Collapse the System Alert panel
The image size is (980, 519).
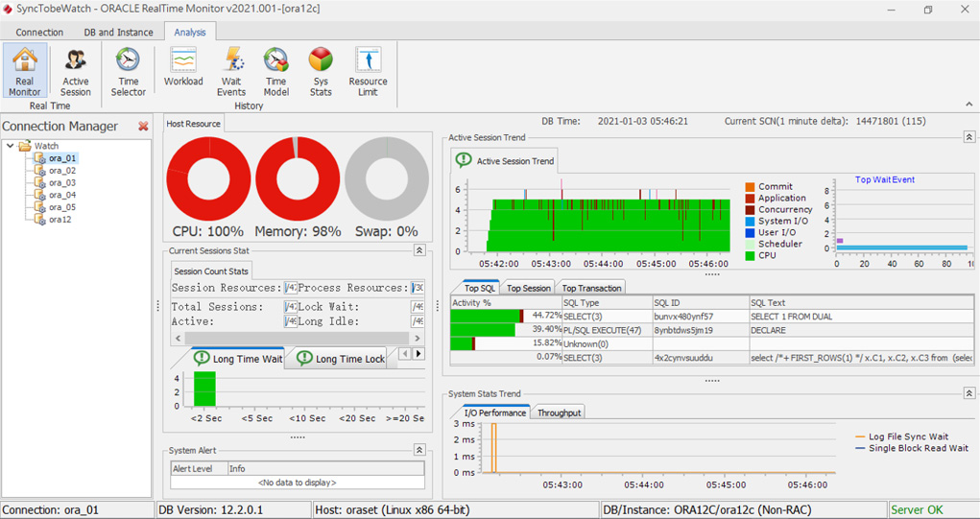click(419, 450)
